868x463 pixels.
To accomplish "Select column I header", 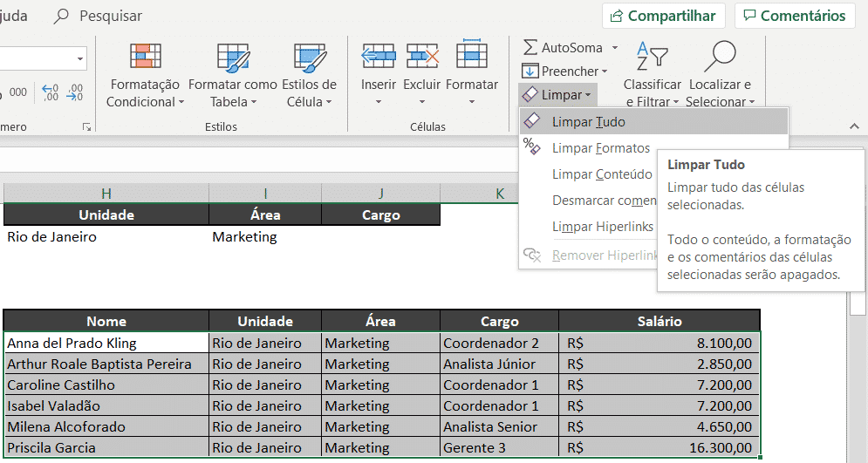I will pos(265,193).
